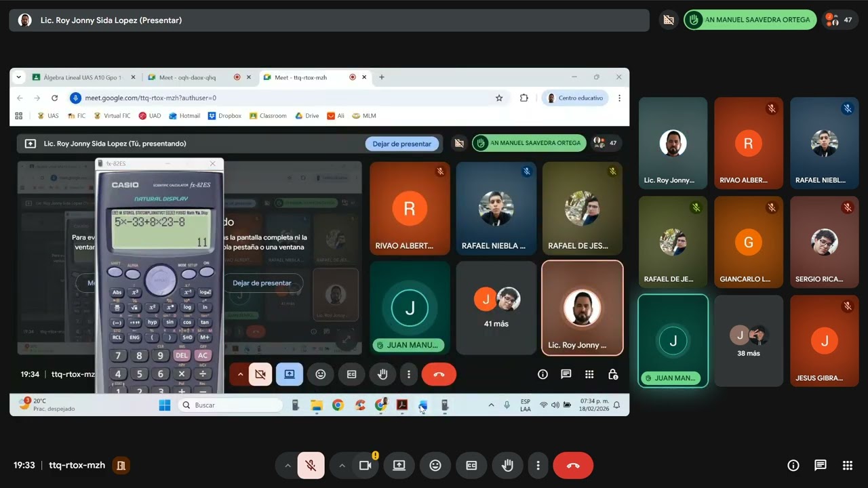Open audio settings arrow beside the muted microphone
Image resolution: width=868 pixels, height=488 pixels.
tap(288, 466)
